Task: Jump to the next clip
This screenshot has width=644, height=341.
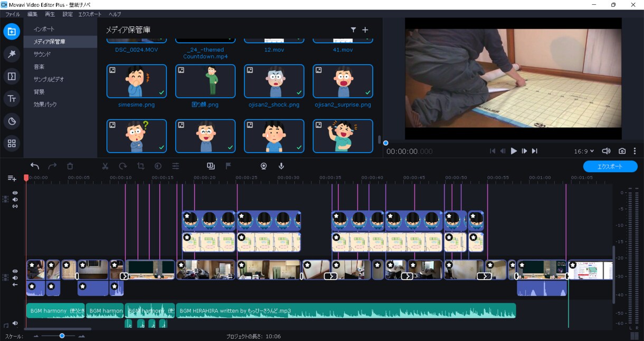Action: pos(535,151)
